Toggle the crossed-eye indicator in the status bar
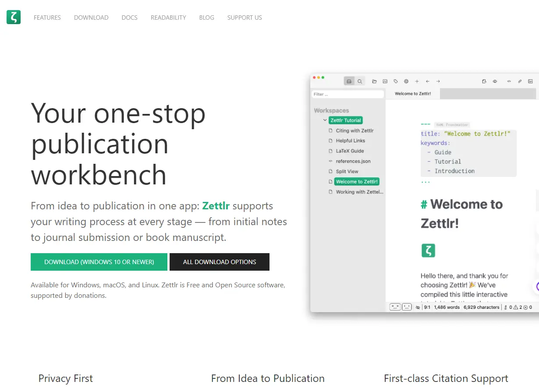The height and width of the screenshot is (392, 539). (x=417, y=307)
